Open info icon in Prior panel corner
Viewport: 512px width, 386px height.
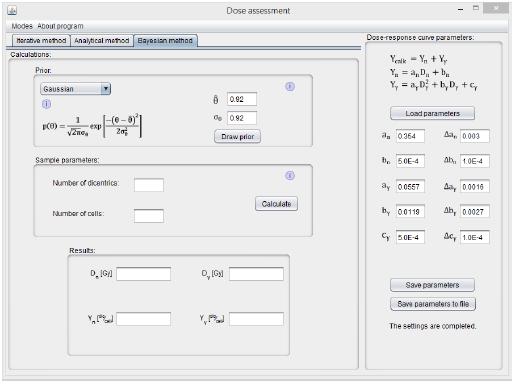pos(290,87)
